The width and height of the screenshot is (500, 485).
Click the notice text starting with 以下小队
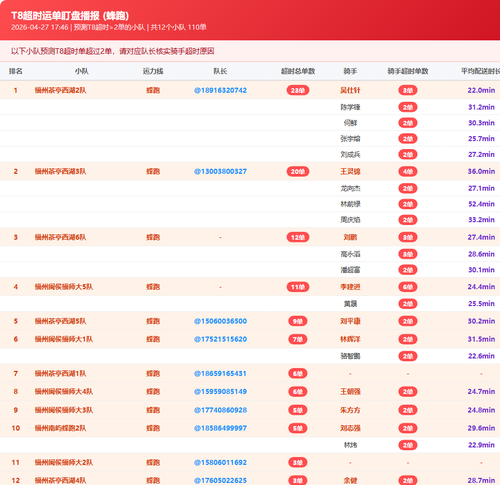click(x=112, y=51)
